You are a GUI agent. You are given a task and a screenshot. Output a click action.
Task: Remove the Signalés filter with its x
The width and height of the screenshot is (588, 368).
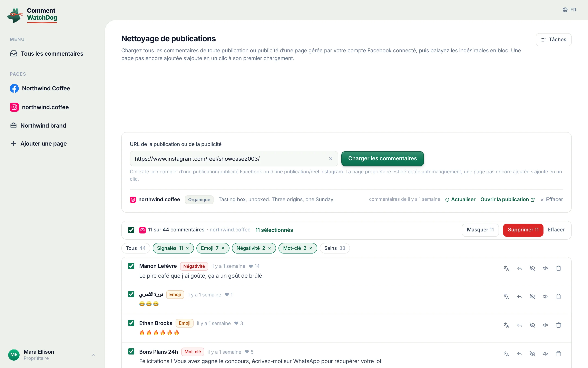click(187, 248)
